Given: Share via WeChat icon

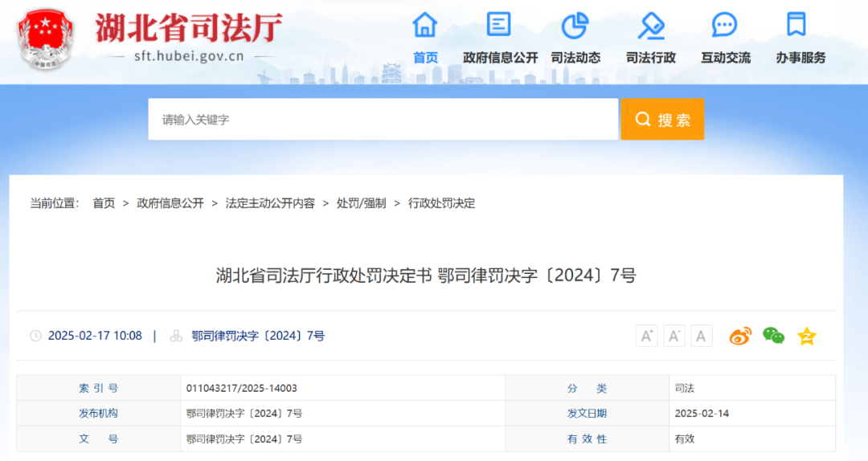Looking at the screenshot, I should click(x=773, y=336).
